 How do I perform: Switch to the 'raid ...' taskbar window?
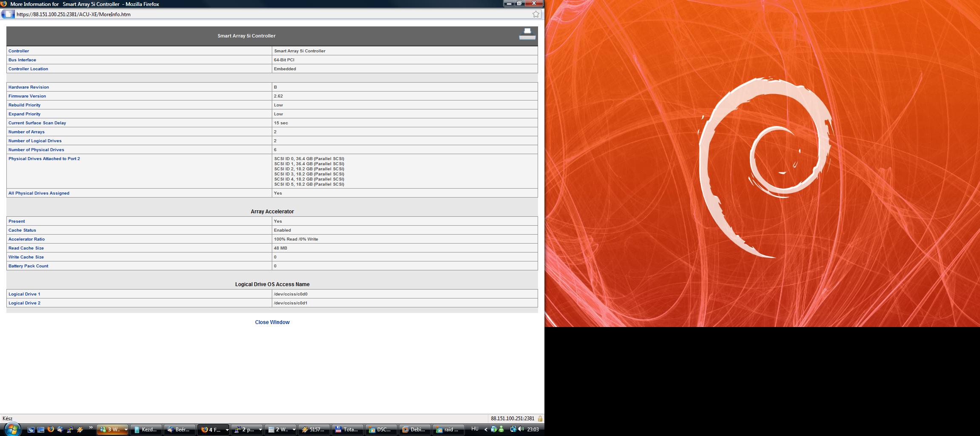click(x=448, y=430)
